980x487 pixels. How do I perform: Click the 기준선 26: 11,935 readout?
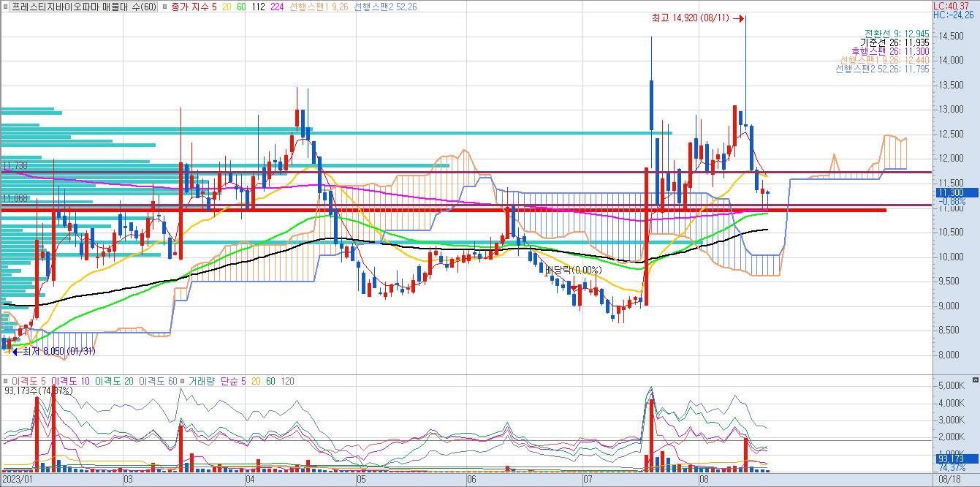click(x=894, y=42)
